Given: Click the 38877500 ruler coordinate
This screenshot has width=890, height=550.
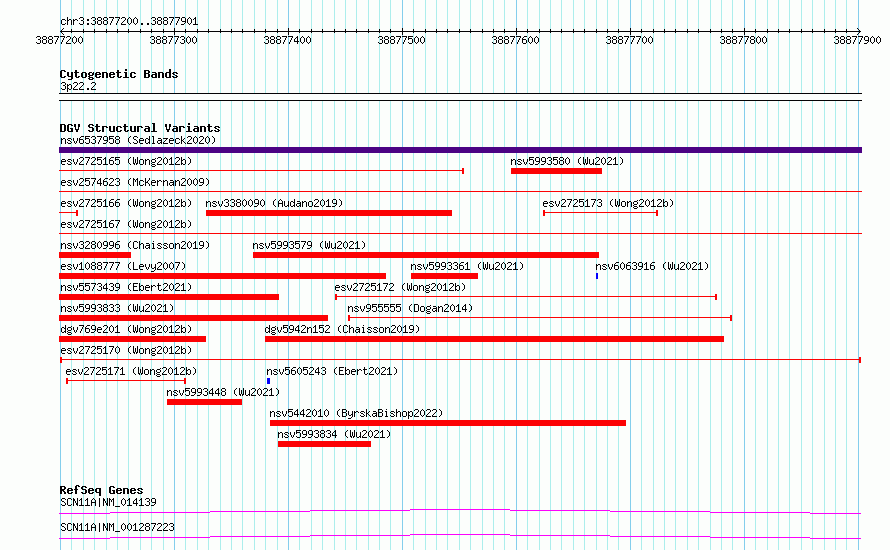Looking at the screenshot, I should point(401,40).
